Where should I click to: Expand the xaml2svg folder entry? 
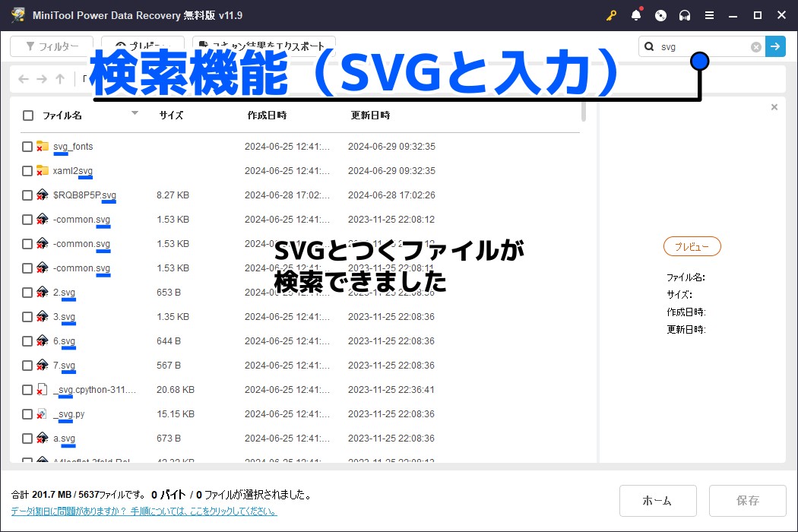pyautogui.click(x=71, y=170)
